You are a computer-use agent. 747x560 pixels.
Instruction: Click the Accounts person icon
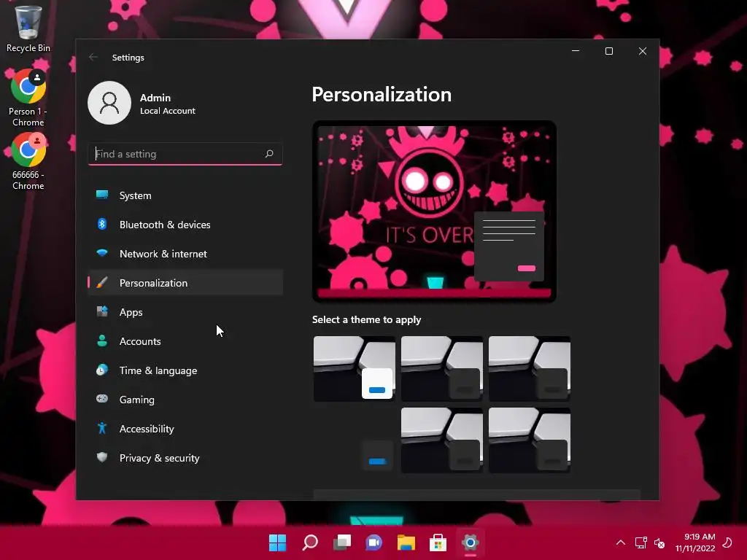tap(102, 341)
